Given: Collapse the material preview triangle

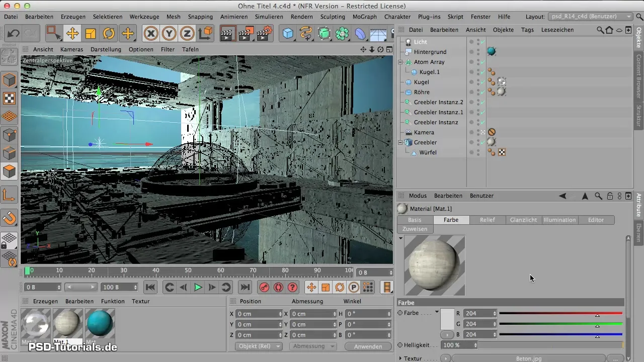Looking at the screenshot, I should click(x=400, y=238).
